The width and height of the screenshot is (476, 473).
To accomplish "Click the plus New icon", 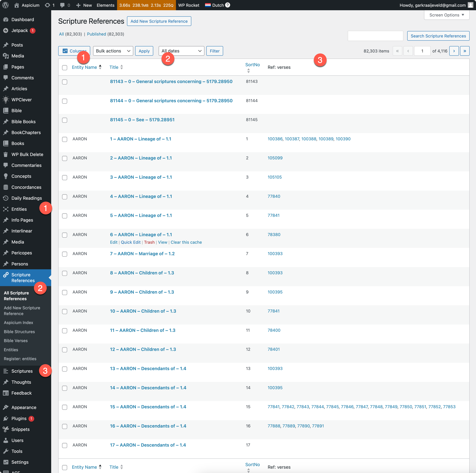I will point(78,5).
